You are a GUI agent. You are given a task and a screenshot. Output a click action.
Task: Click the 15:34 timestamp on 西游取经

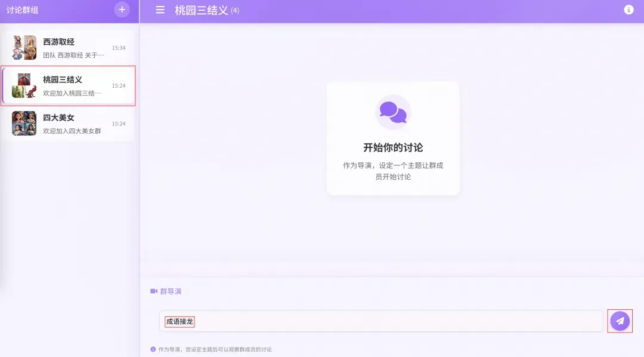point(119,48)
